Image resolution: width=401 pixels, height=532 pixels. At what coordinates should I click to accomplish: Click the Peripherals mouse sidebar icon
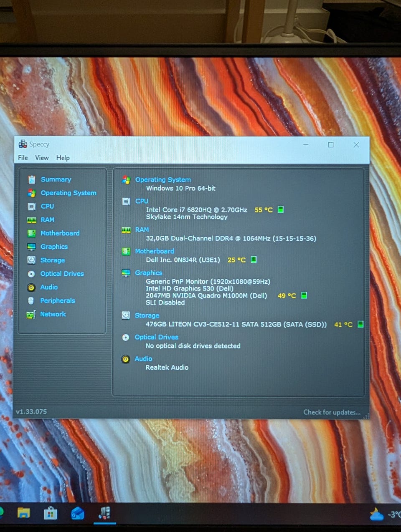click(31, 300)
